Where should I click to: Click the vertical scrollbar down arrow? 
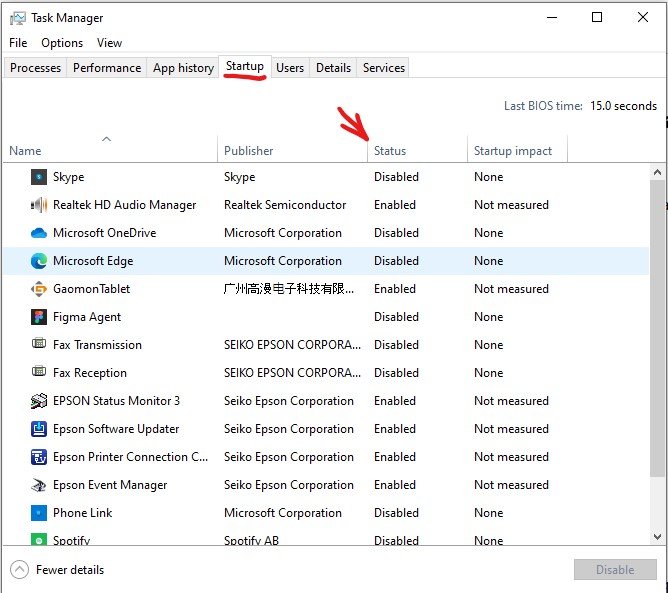tap(657, 537)
